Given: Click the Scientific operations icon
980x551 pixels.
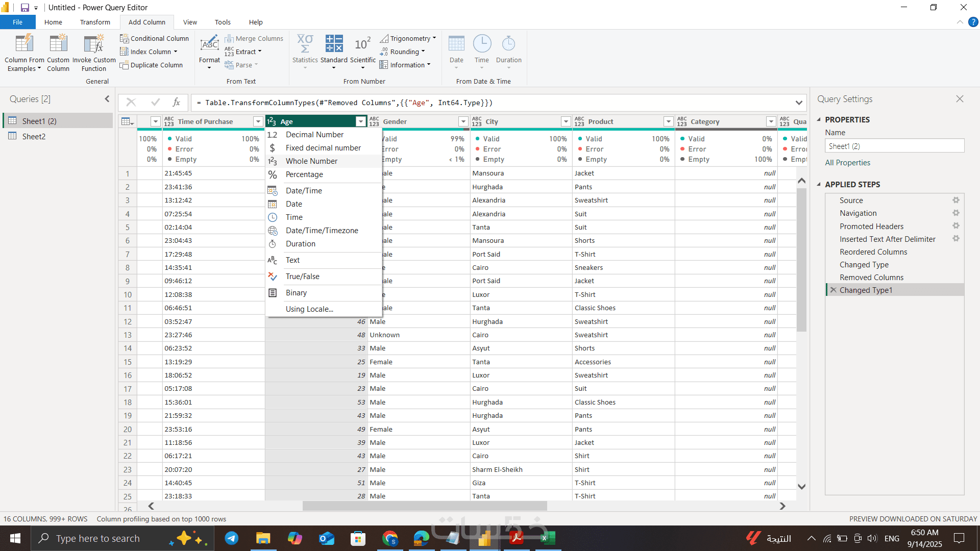Looking at the screenshot, I should click(x=362, y=44).
